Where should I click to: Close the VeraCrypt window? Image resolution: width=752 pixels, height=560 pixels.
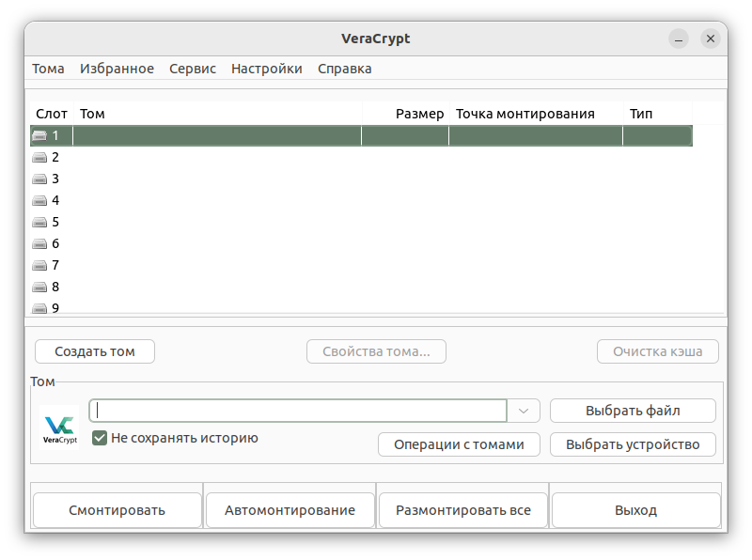[711, 39]
